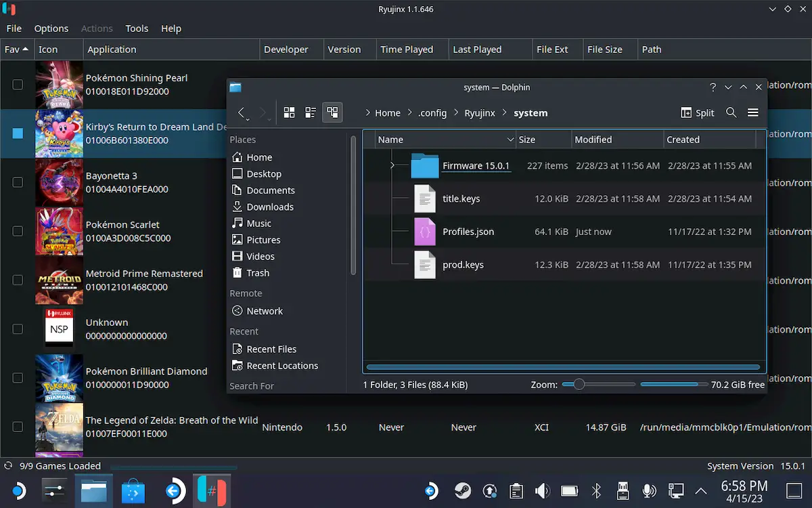Navigate to .config in the breadcrumb path
The width and height of the screenshot is (812, 508).
pyautogui.click(x=432, y=113)
